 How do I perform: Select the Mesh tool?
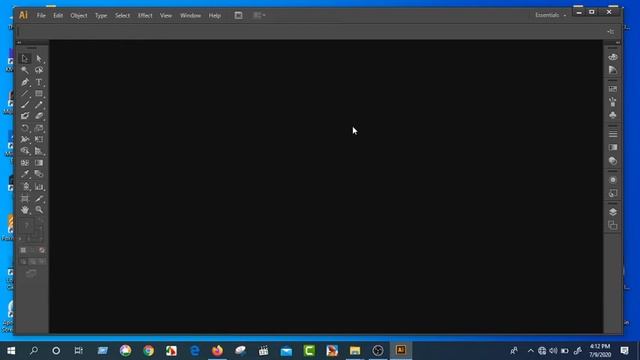[x=25, y=163]
